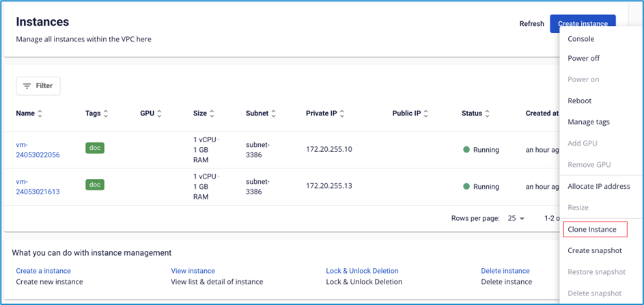Image resolution: width=644 pixels, height=305 pixels.
Task: Choose Console in the context menu
Action: click(x=581, y=39)
